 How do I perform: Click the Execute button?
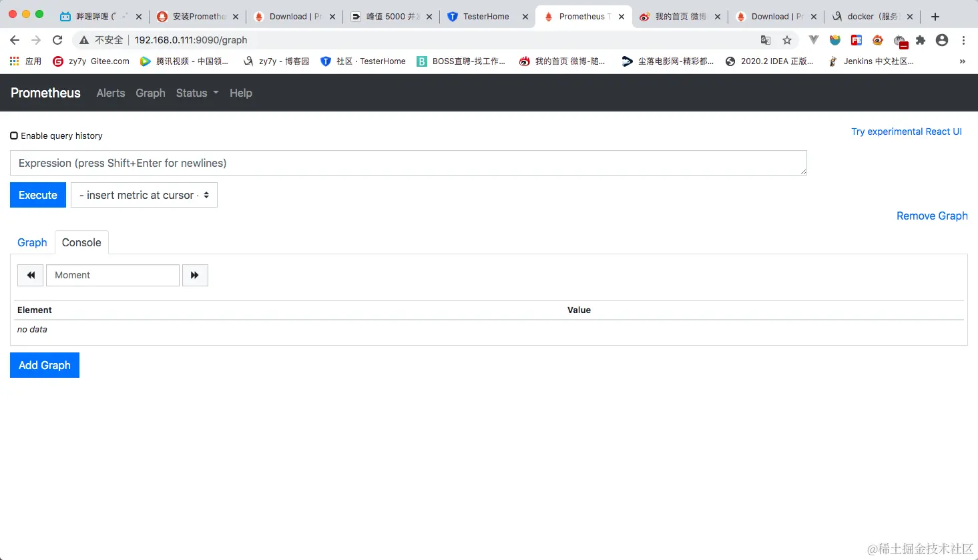coord(38,195)
